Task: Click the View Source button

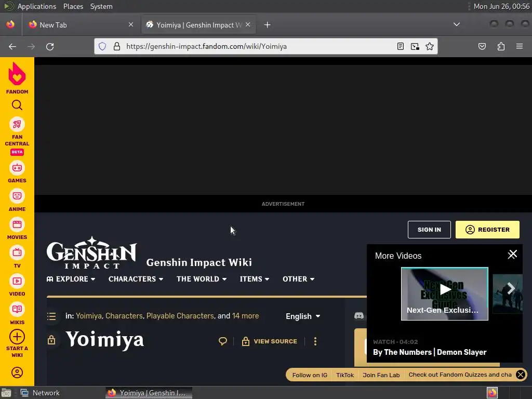Action: [x=270, y=341]
